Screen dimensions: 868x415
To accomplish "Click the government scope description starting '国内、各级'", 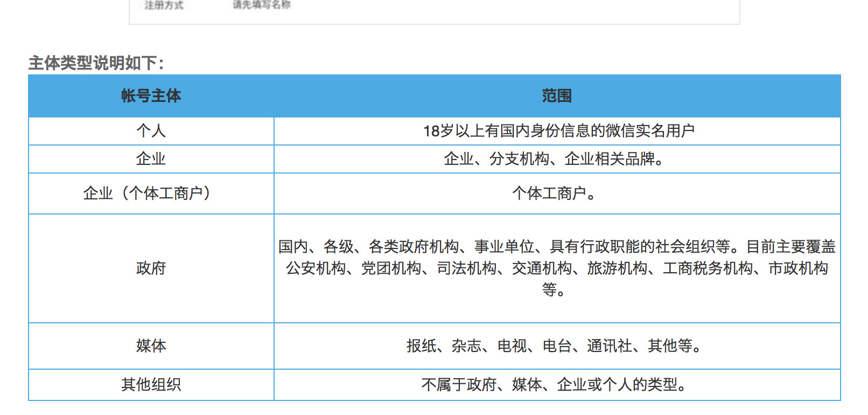I will pos(557,268).
